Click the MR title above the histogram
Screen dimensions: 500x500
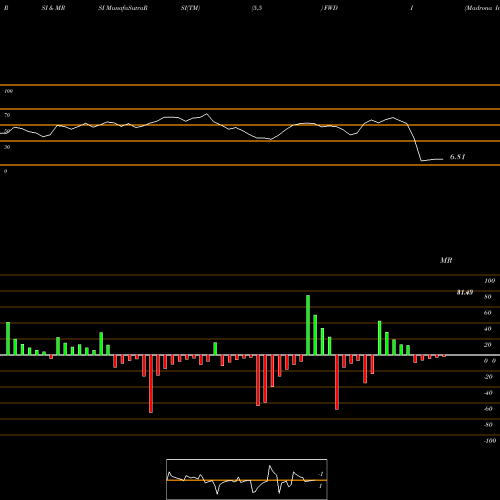[446, 260]
